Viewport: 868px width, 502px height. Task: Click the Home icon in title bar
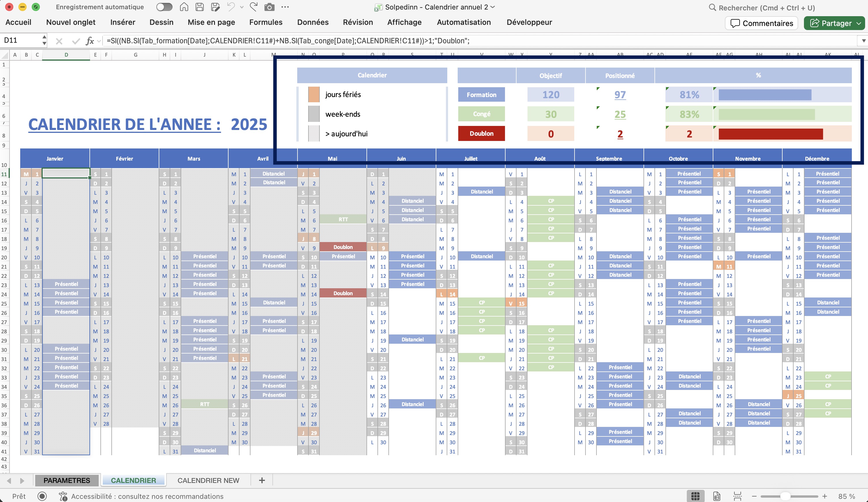coord(184,7)
